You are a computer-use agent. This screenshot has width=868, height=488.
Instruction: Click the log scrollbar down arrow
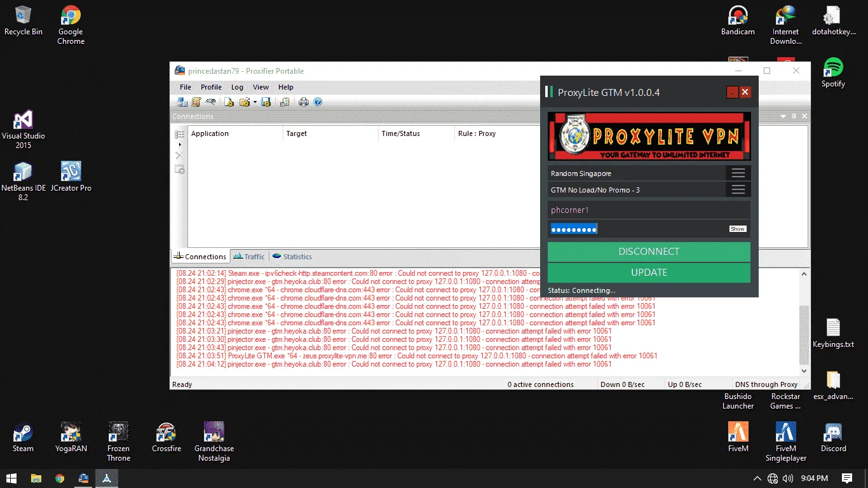804,371
